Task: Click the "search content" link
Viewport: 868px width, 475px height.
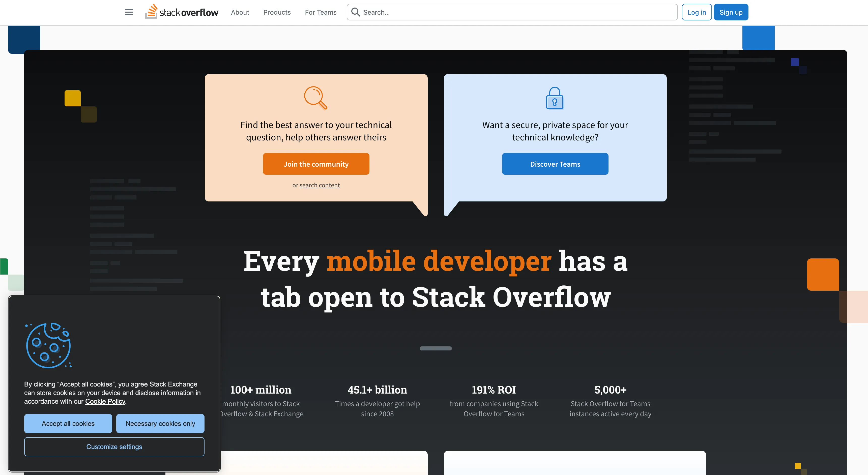Action: coord(320,185)
